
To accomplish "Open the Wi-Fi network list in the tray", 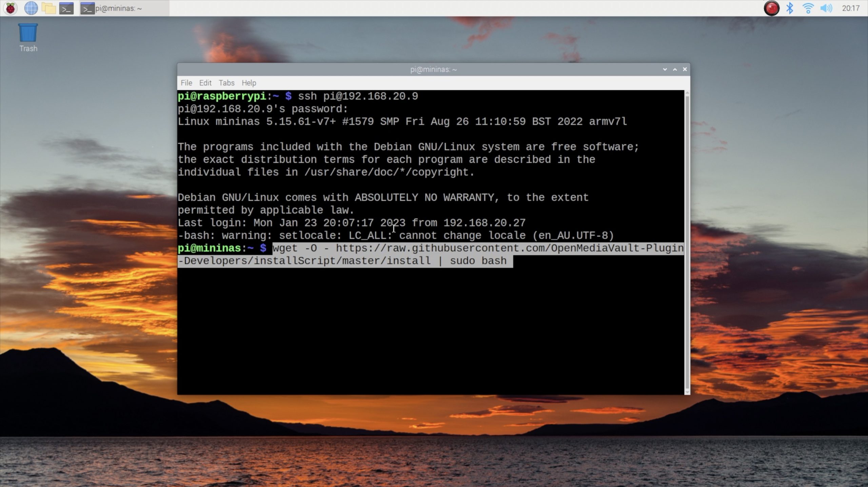I will click(808, 8).
